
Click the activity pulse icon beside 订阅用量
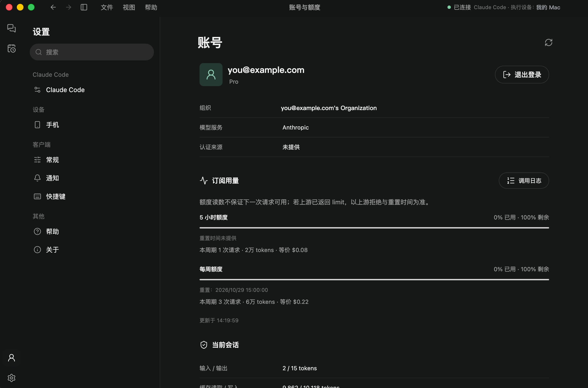204,181
